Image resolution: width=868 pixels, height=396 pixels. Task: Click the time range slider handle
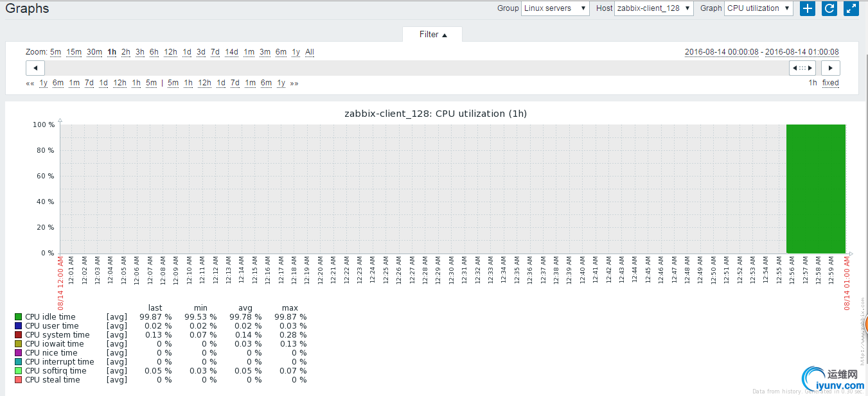point(802,68)
